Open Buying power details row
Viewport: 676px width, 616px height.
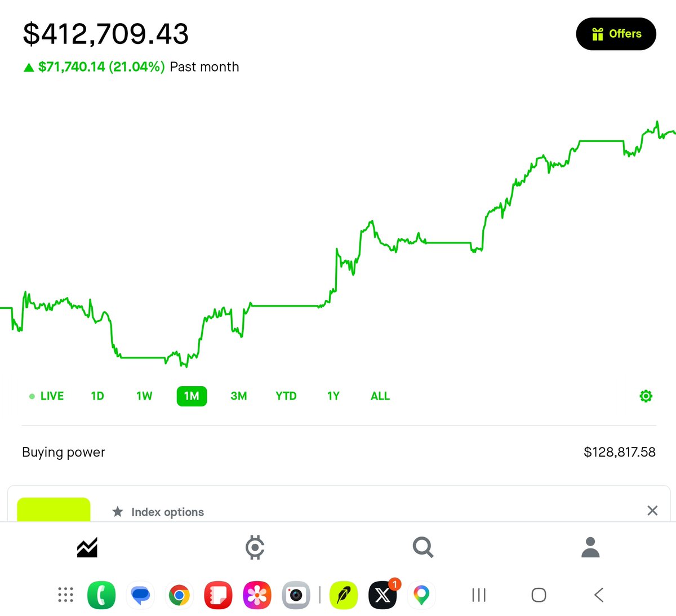(339, 452)
